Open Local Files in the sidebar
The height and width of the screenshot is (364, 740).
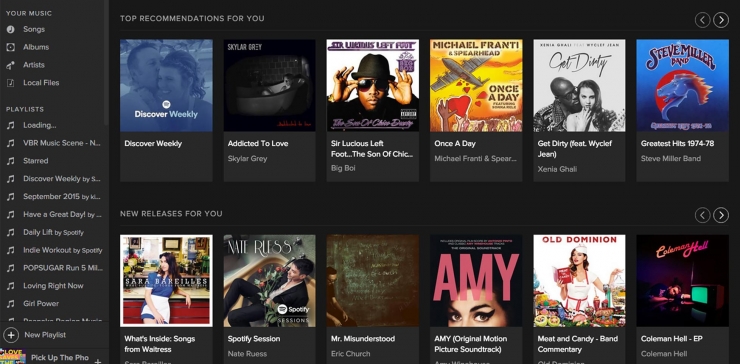41,83
